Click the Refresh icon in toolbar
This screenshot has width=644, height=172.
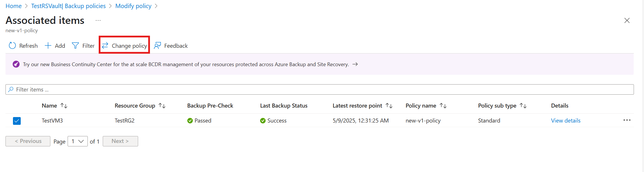point(12,46)
